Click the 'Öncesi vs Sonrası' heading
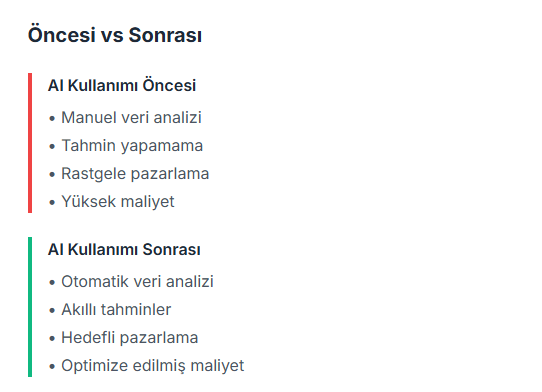This screenshot has width=542, height=392. pyautogui.click(x=114, y=35)
